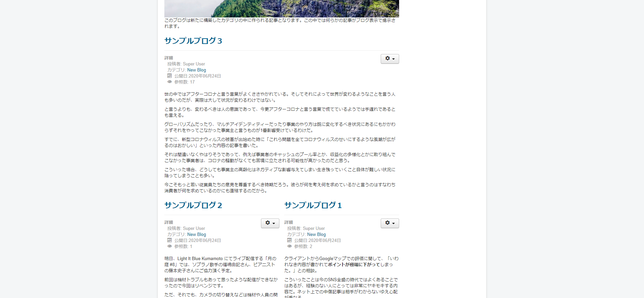The width and height of the screenshot is (644, 298).
Task: Open gear dropdown for サンプルブログ 1
Action: click(x=390, y=223)
